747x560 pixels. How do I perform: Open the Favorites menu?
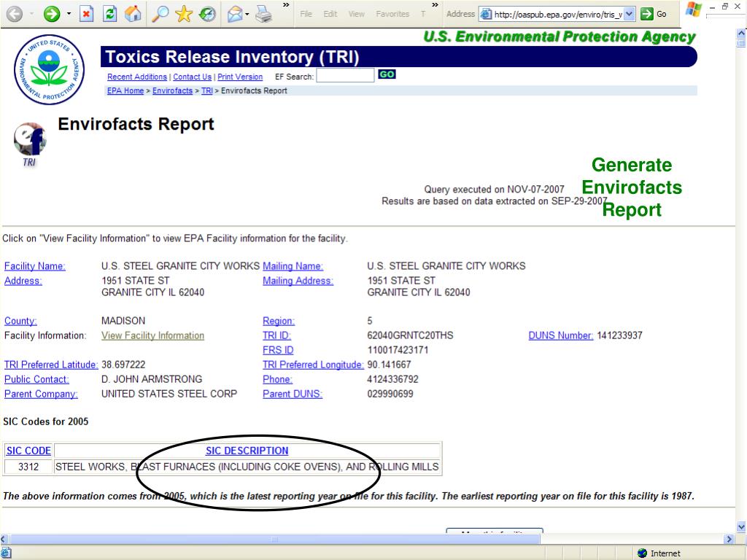tap(392, 14)
